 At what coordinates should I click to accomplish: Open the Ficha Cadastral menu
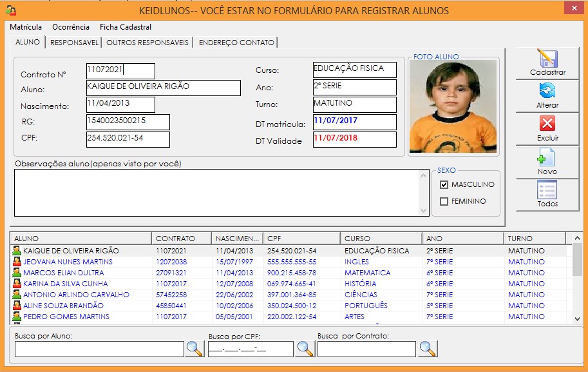pyautogui.click(x=125, y=27)
